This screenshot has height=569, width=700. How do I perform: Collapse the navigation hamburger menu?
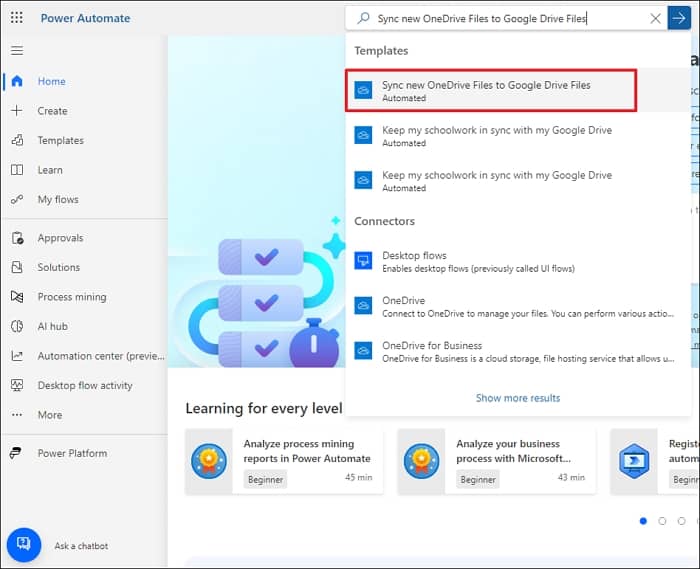click(x=17, y=50)
